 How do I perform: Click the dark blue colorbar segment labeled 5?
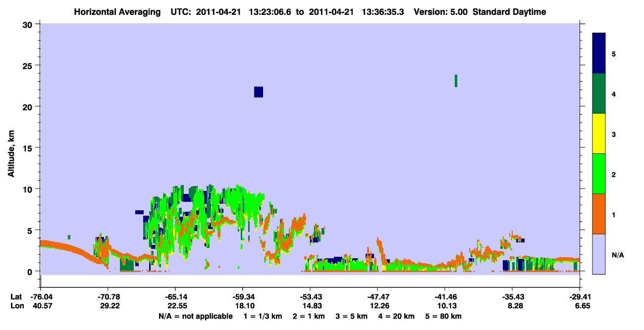pyautogui.click(x=599, y=53)
